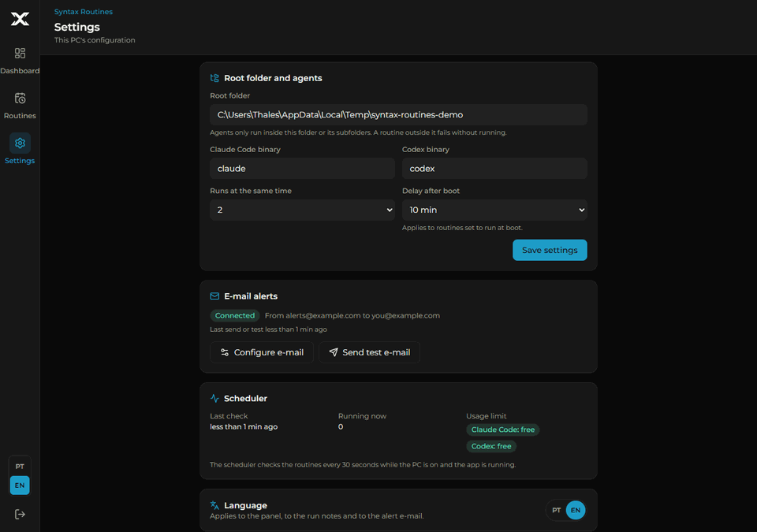Click the Send test e-mail button

point(369,352)
